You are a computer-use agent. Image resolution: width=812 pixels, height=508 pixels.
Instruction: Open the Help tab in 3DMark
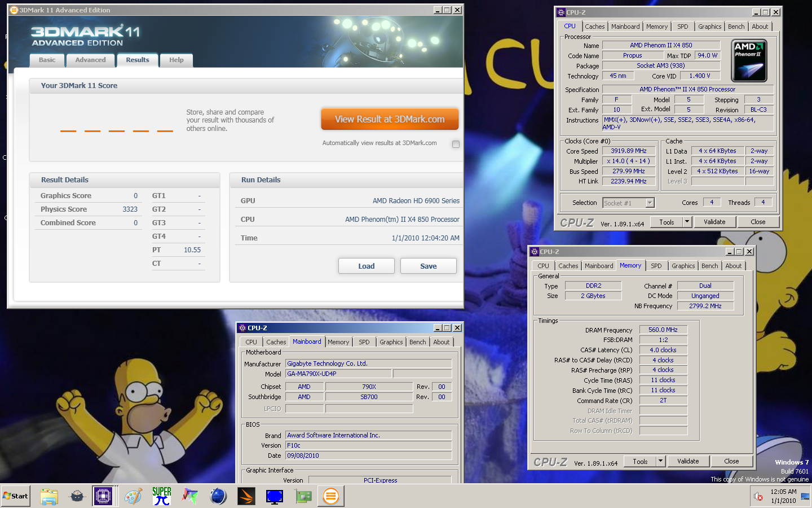click(x=176, y=60)
